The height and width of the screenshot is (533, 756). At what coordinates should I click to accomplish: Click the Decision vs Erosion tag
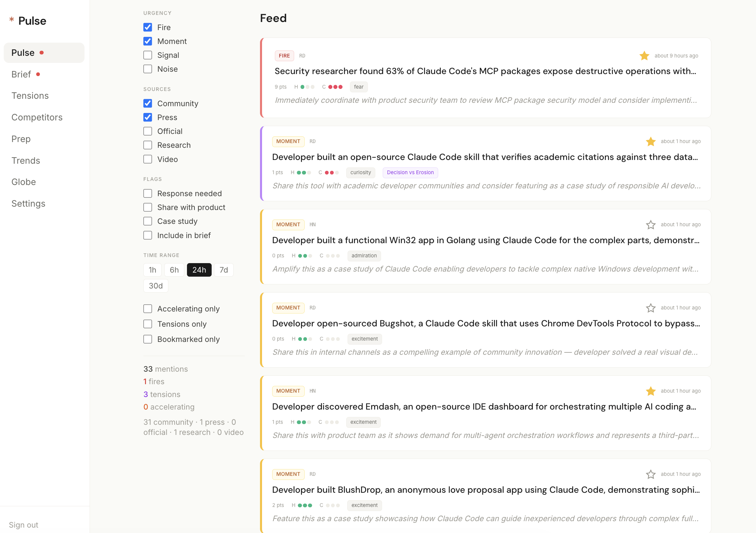(x=410, y=172)
